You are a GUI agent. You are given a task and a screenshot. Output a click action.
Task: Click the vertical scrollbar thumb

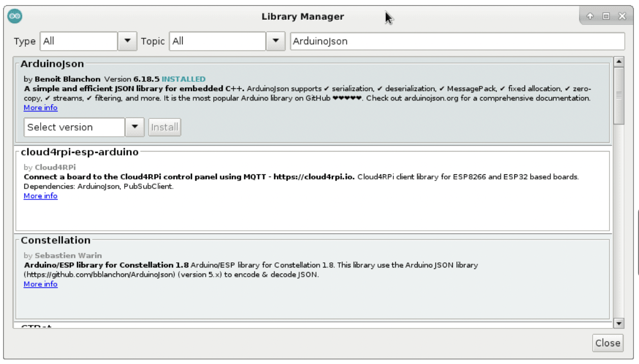click(619, 96)
